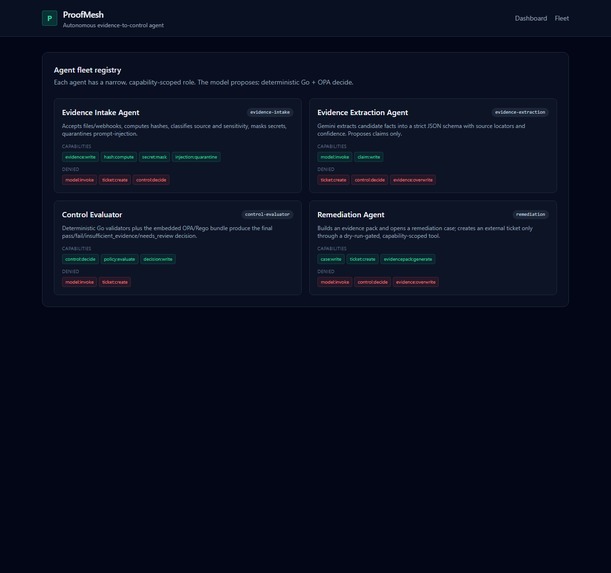Click DENIED label in Remediation Agent card
The height and width of the screenshot is (573, 611).
(x=326, y=272)
